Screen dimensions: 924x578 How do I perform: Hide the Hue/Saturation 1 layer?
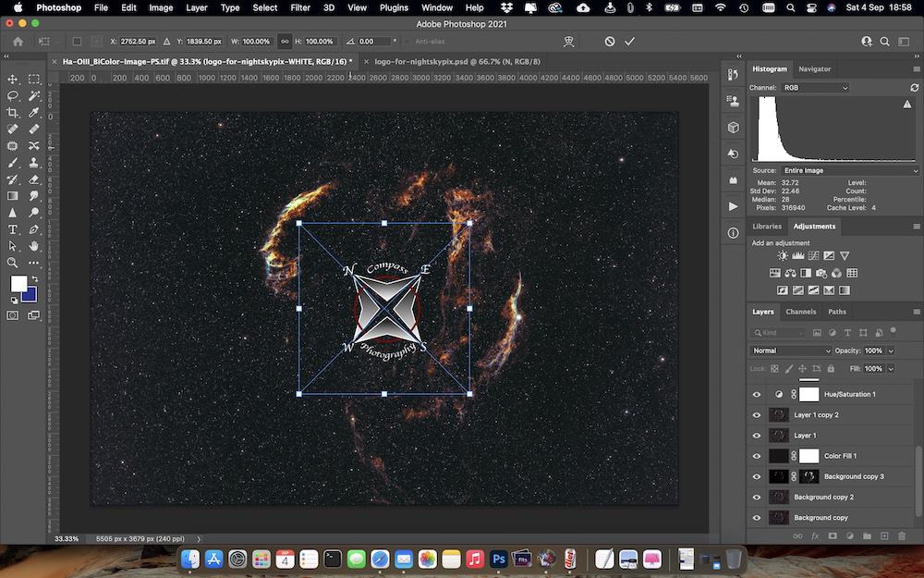pyautogui.click(x=757, y=395)
